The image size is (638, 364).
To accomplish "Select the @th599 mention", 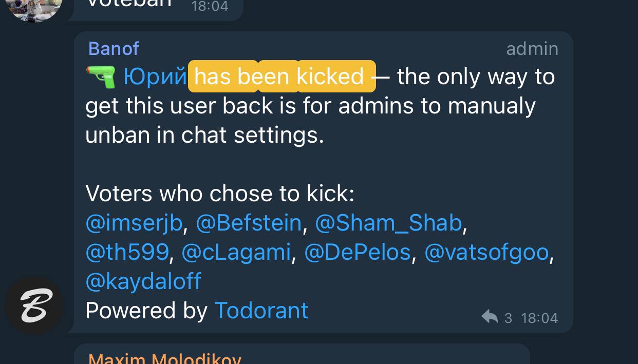I will [127, 252].
